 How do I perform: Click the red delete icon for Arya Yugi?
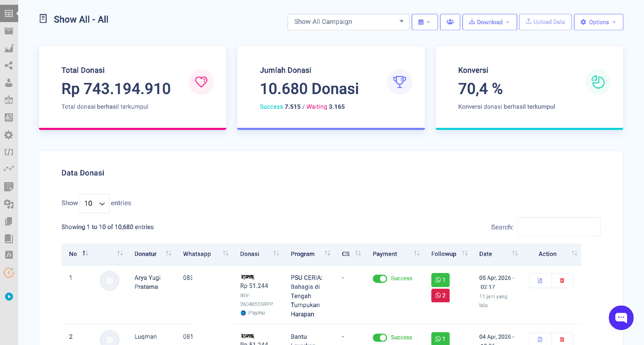click(562, 280)
